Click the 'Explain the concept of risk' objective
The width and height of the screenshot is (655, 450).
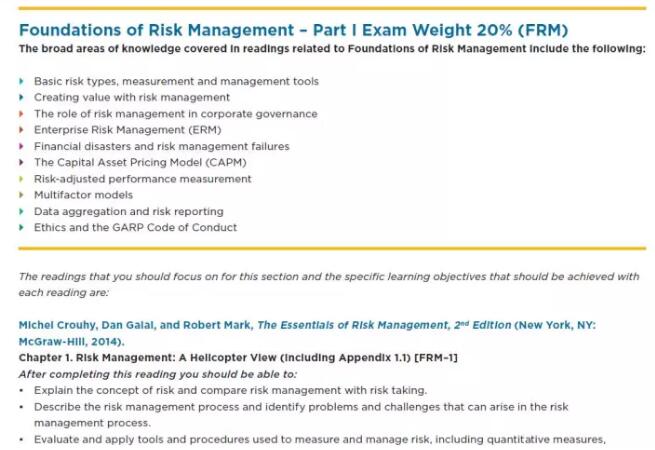232,389
